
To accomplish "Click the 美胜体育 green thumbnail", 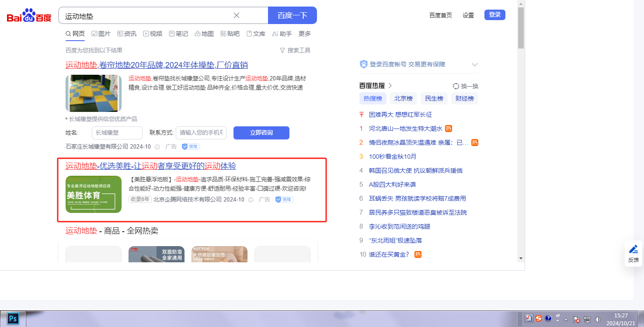I will pyautogui.click(x=94, y=194).
